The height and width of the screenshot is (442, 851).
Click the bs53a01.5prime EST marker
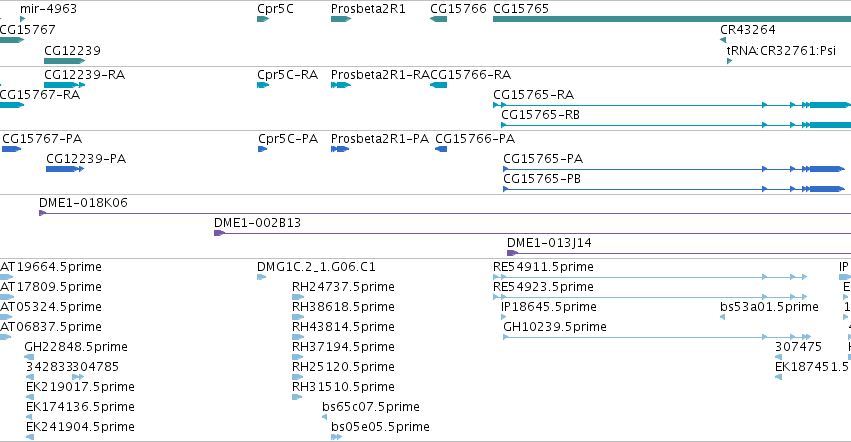(723, 317)
